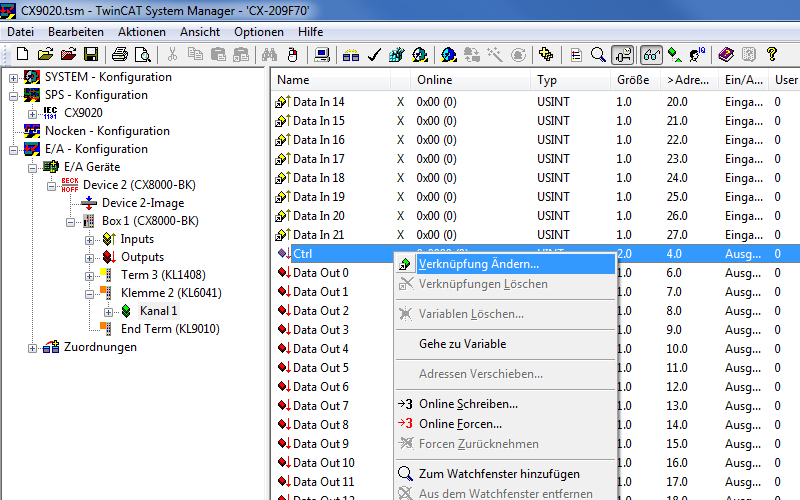The width and height of the screenshot is (800, 500).
Task: Click the yellow question mark help icon
Action: click(x=771, y=54)
